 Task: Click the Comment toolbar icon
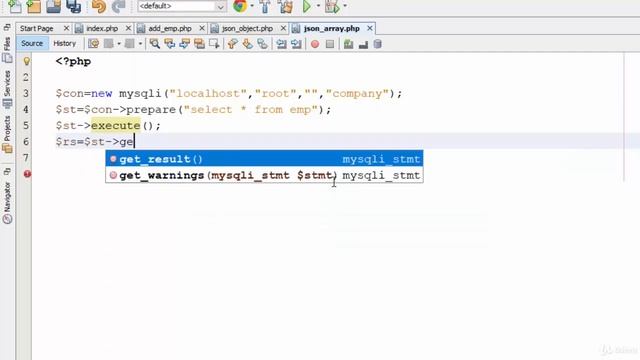348,44
